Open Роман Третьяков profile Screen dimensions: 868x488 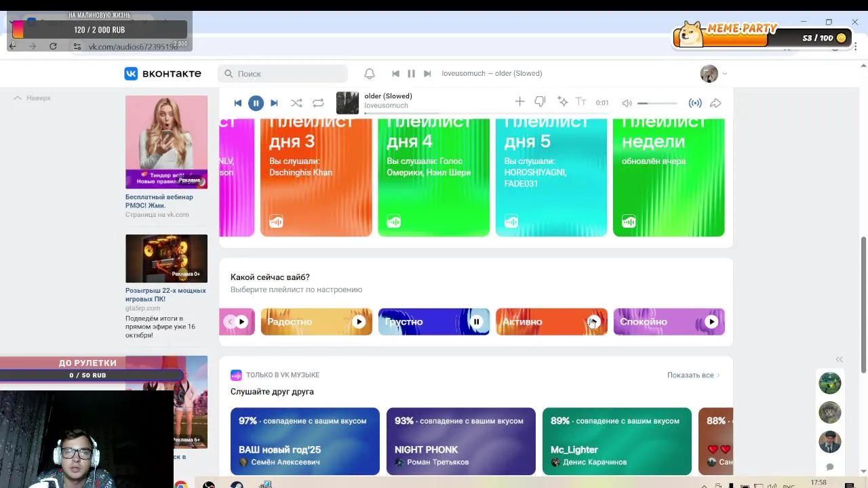point(437,462)
